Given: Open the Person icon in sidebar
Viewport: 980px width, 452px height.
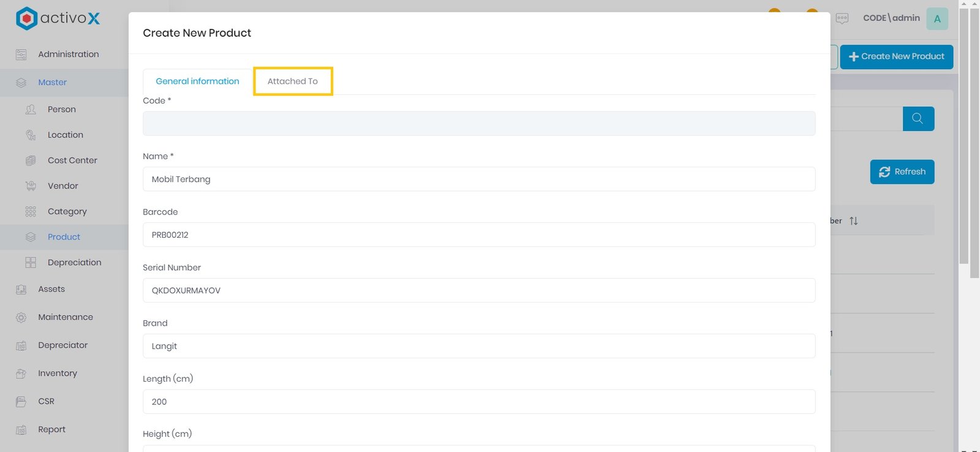Looking at the screenshot, I should pos(31,110).
